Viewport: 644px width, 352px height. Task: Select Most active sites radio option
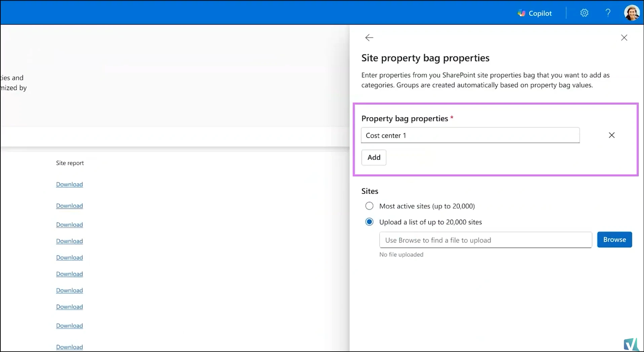coord(369,206)
